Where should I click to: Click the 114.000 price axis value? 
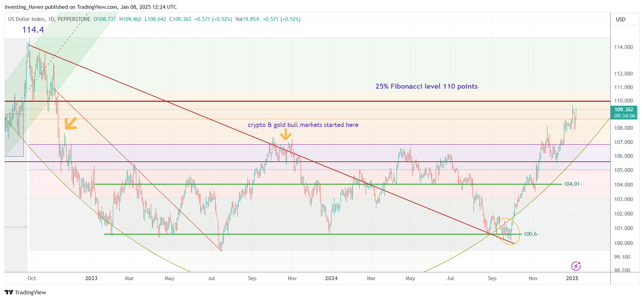pos(623,47)
